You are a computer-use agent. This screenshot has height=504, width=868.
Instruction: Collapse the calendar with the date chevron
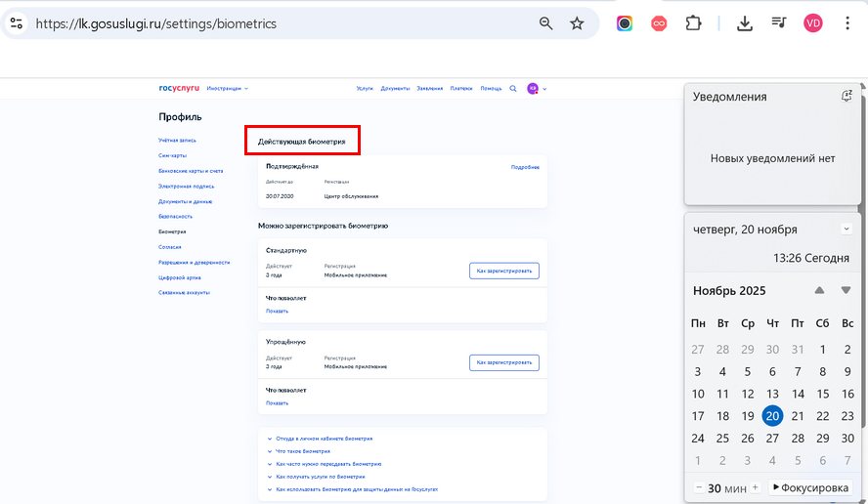846,229
